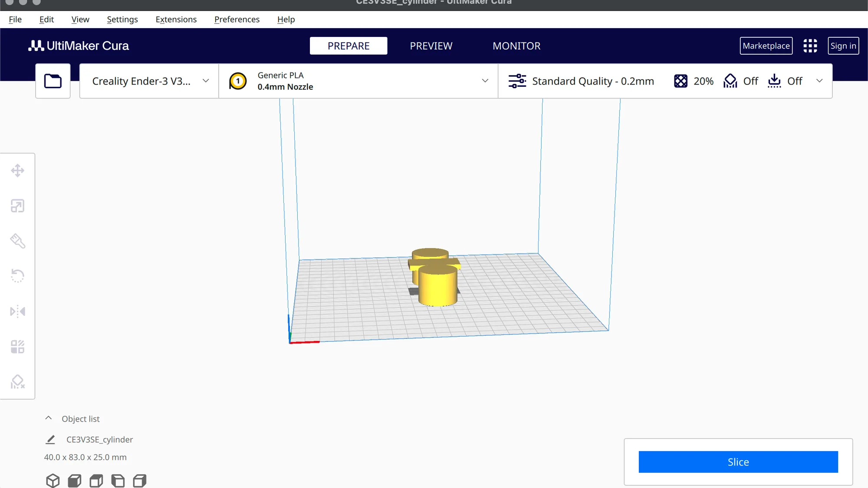Switch to 3D perspective view cube
The height and width of the screenshot is (488, 868).
53,481
